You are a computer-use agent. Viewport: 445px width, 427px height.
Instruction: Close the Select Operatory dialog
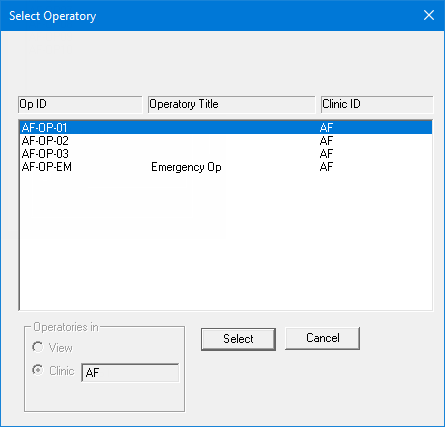[429, 15]
